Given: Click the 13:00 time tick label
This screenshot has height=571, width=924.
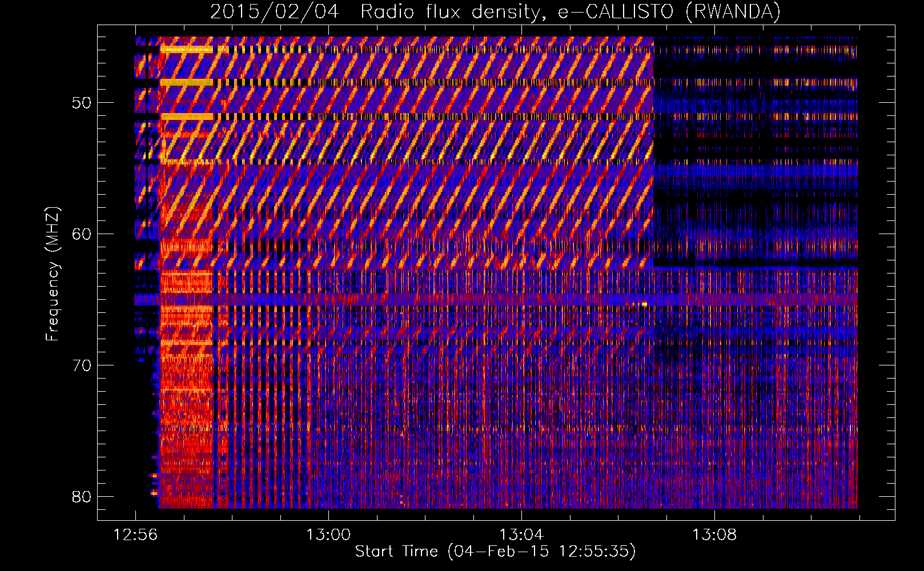Looking at the screenshot, I should pyautogui.click(x=328, y=535).
